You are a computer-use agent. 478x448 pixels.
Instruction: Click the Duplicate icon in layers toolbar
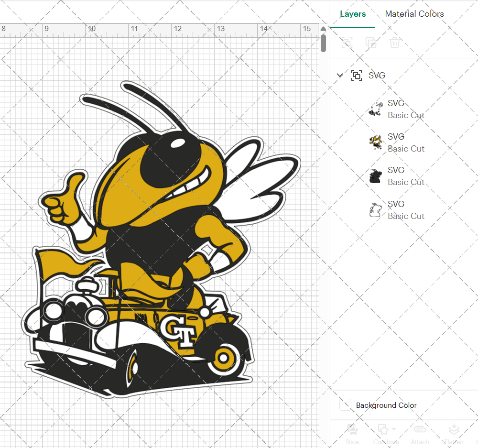371,43
